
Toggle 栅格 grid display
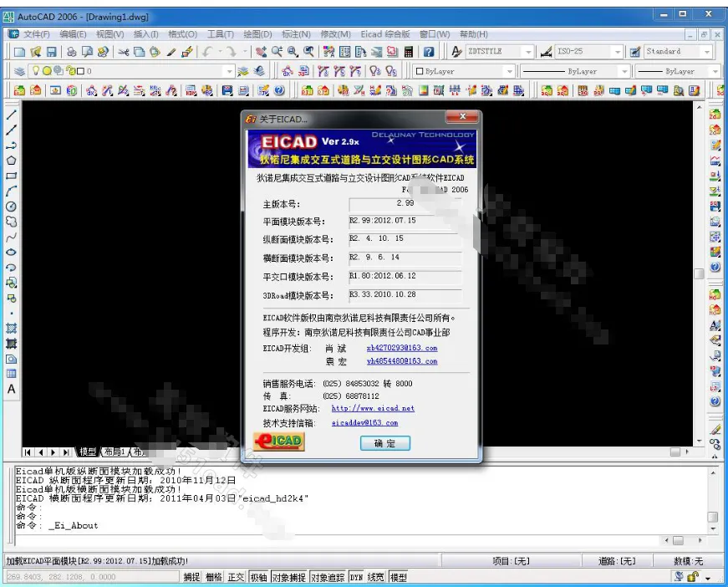(x=214, y=577)
